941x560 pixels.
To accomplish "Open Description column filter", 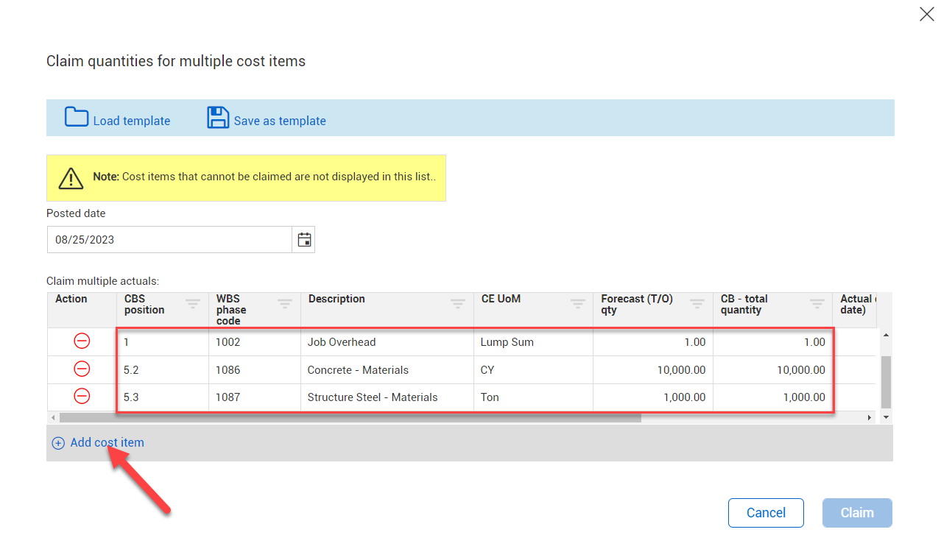I will [x=458, y=303].
